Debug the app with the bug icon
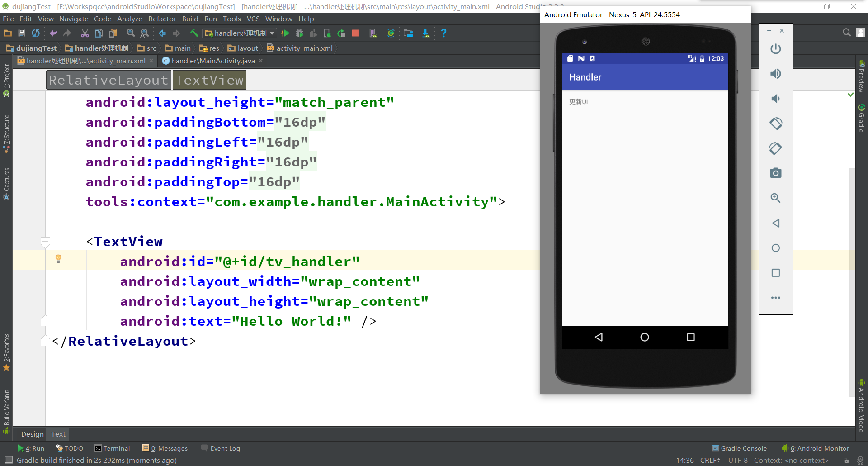The height and width of the screenshot is (466, 868). point(299,33)
